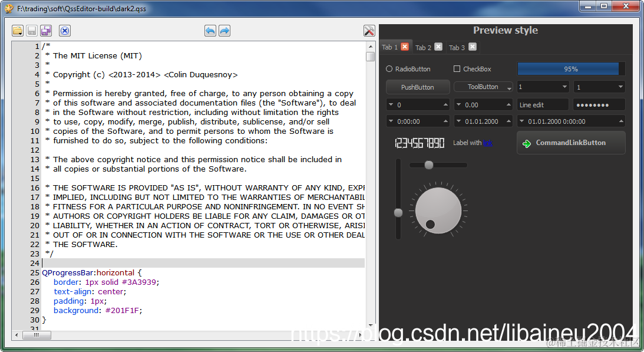Viewport: 644px width, 352px height.
Task: Click the 'Preview style' heading
Action: tap(505, 30)
